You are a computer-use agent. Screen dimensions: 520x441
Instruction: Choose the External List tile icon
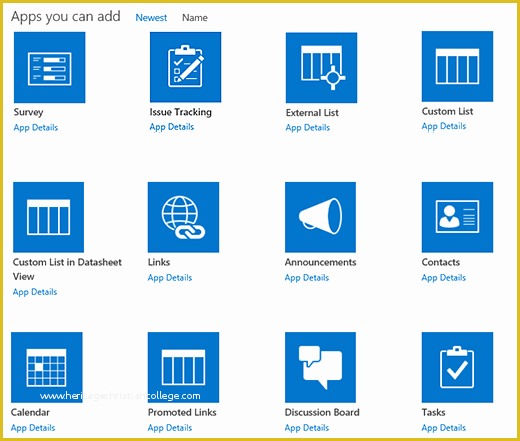point(321,68)
